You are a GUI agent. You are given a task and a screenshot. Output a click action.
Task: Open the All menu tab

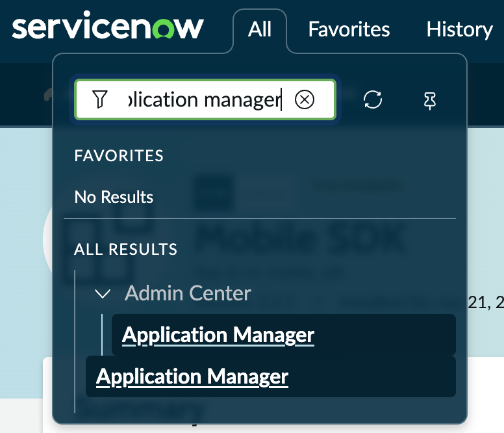(x=260, y=30)
